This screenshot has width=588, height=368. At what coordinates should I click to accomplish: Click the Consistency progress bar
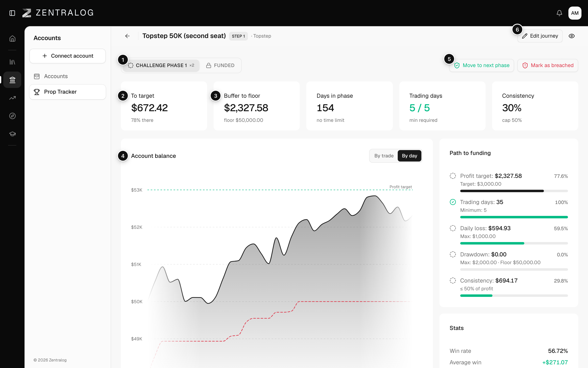coord(514,296)
